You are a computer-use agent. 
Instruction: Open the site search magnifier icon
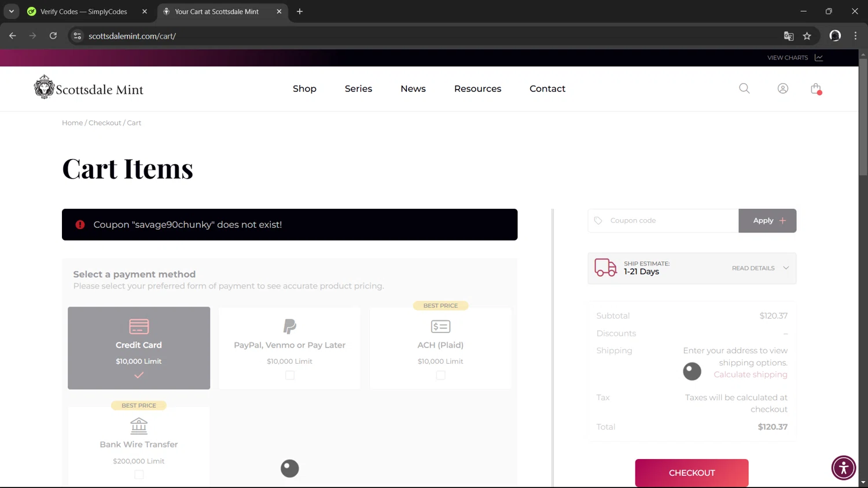[744, 88]
